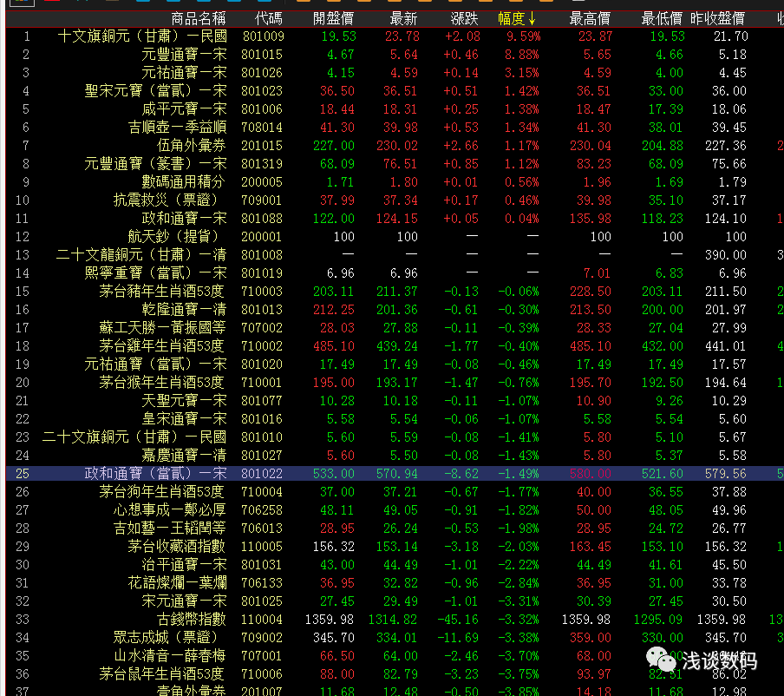Select the 茅台收藏酒指數 row
The width and height of the screenshot is (784, 696).
point(395,547)
